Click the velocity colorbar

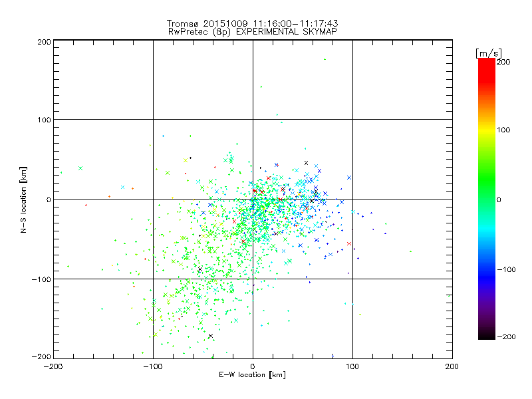tap(487, 199)
